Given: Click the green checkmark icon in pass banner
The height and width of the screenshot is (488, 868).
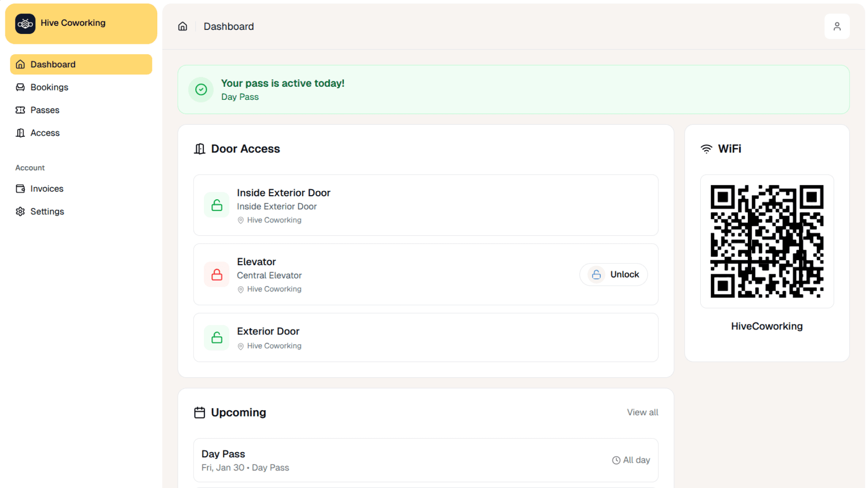Looking at the screenshot, I should [x=201, y=89].
